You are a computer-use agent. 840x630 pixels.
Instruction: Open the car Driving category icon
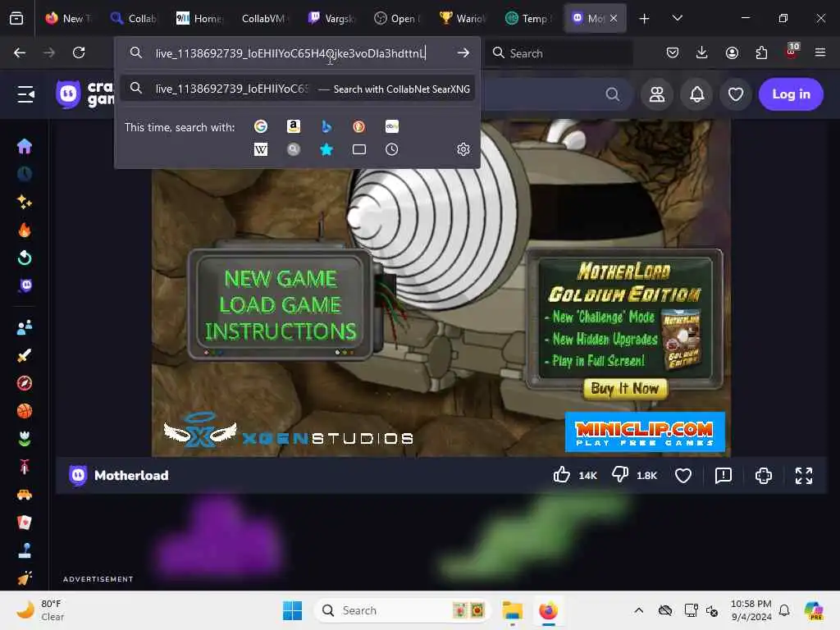pyautogui.click(x=25, y=495)
